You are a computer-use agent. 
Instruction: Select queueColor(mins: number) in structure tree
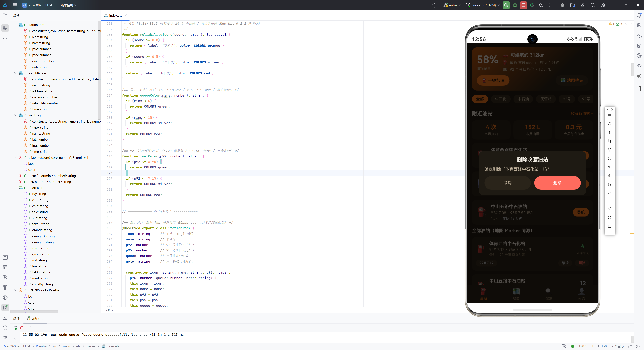click(x=51, y=176)
